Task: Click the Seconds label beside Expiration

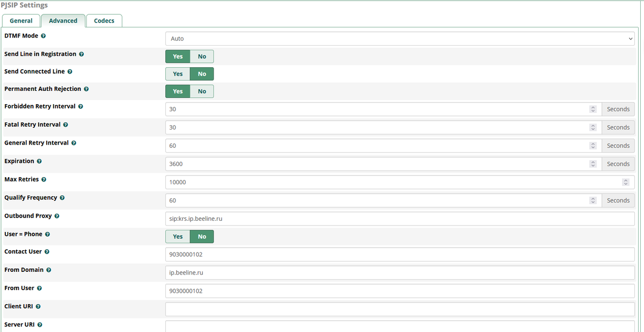Action: click(618, 164)
